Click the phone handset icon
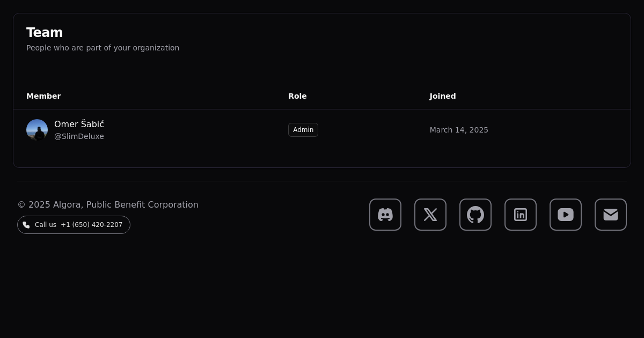 (26, 225)
